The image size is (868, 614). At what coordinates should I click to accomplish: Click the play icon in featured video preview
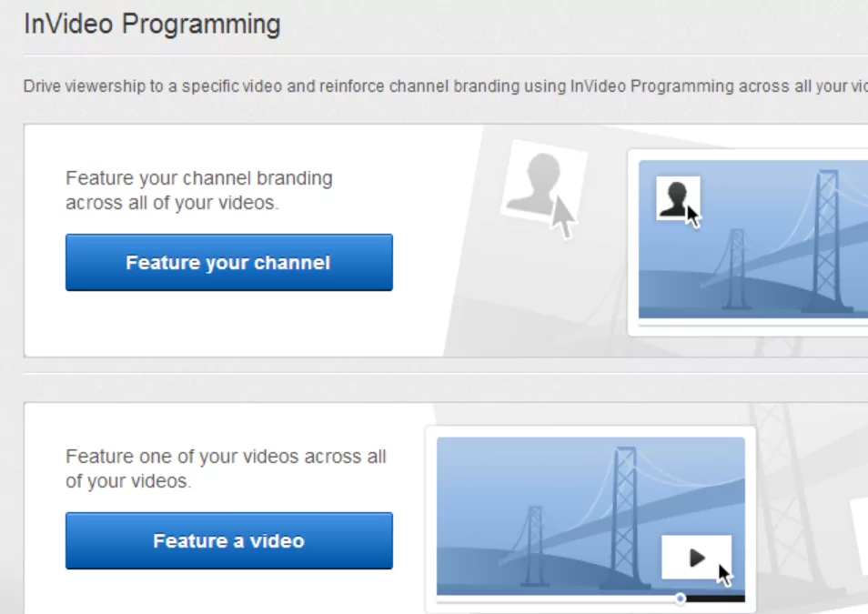pyautogui.click(x=695, y=556)
